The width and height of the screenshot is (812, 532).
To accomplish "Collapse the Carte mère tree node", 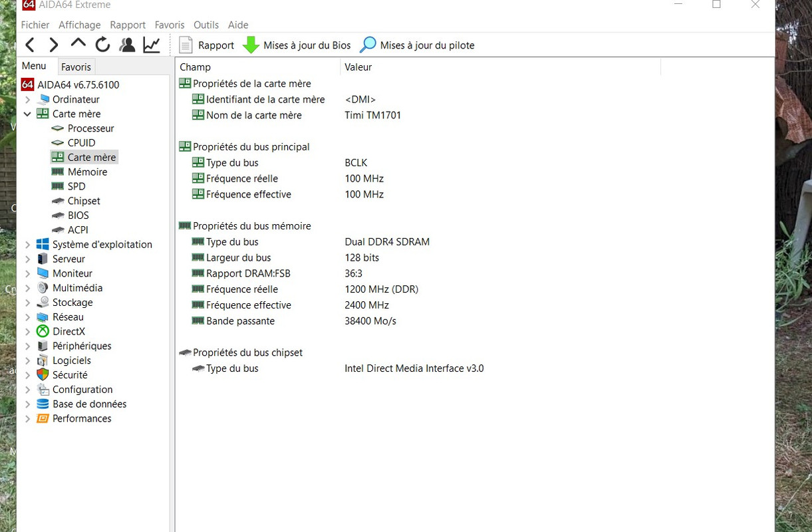I will [x=27, y=114].
